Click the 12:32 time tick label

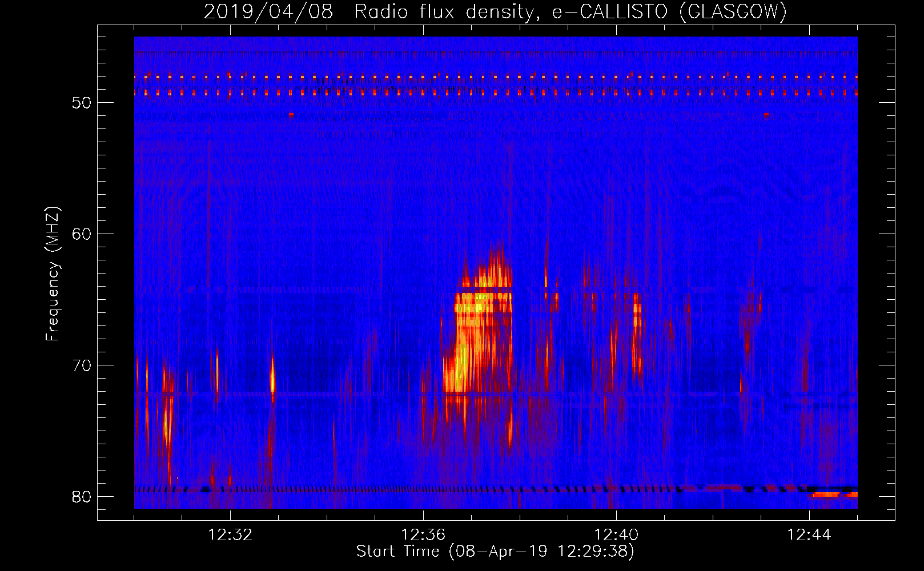230,535
